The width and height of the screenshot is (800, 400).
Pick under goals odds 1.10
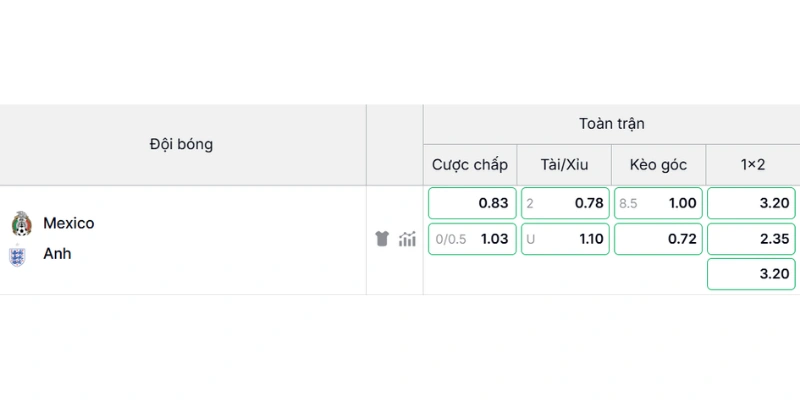(565, 239)
